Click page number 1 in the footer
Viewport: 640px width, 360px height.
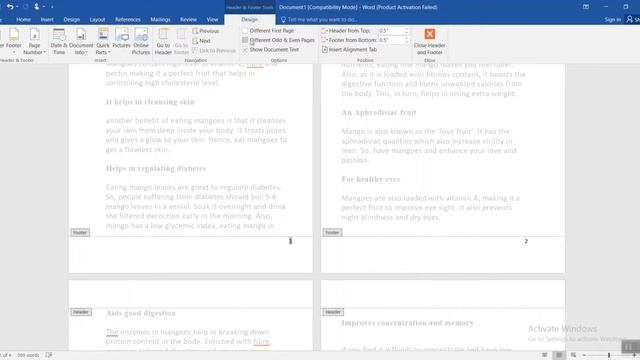[x=290, y=241]
